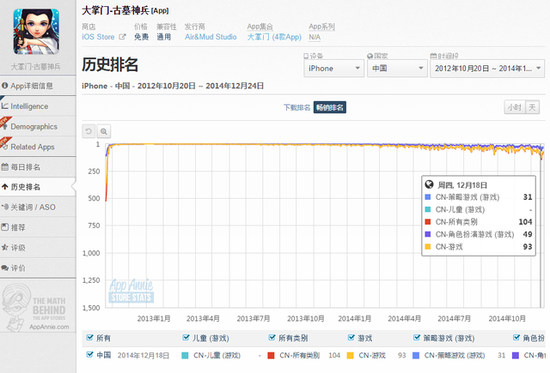
Task: Toggle the 儿童 (游戏) checkbox
Action: [x=186, y=338]
